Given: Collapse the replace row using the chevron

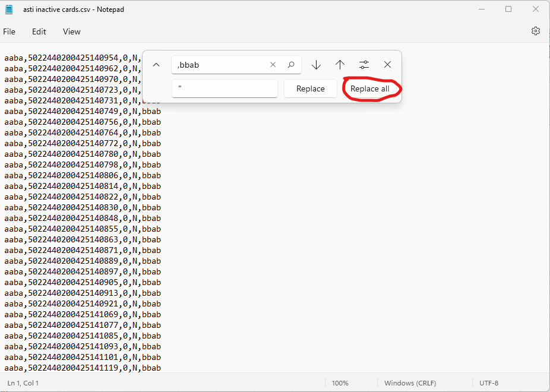Looking at the screenshot, I should tap(156, 65).
